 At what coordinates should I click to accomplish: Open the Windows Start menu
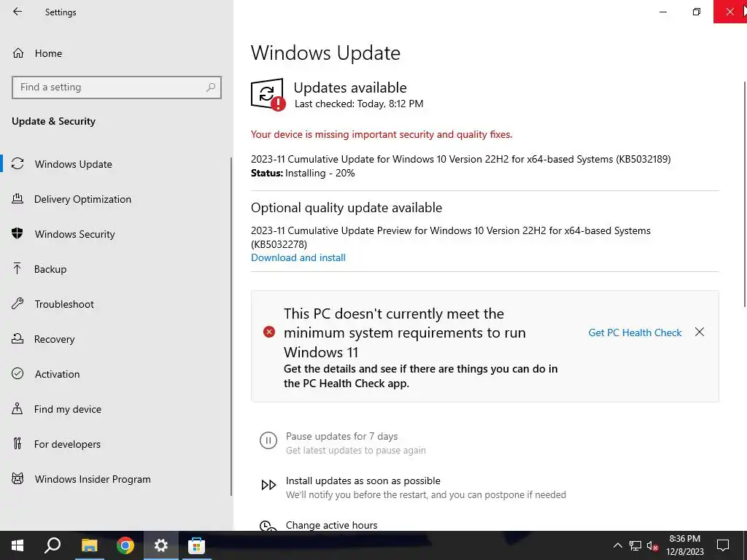[x=18, y=545]
